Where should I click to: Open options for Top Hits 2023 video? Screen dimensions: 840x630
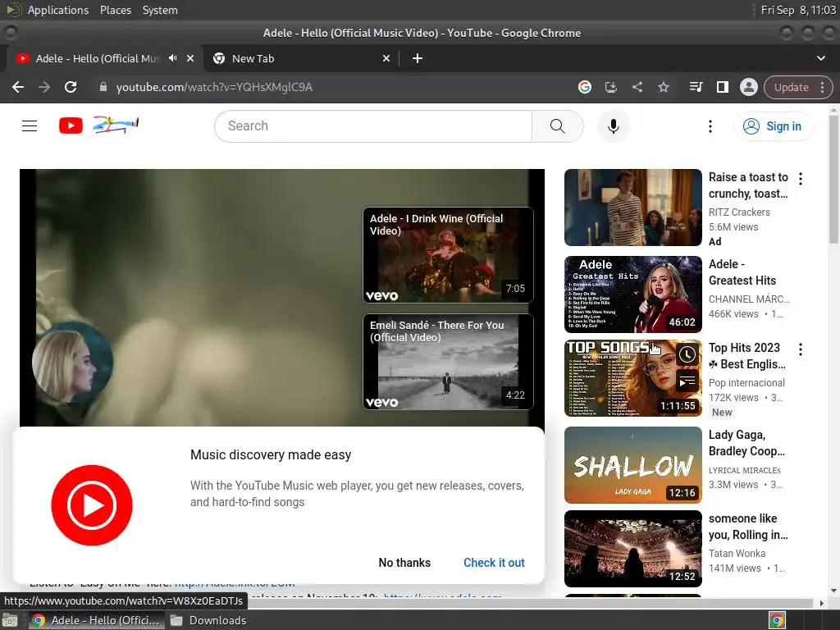(801, 349)
